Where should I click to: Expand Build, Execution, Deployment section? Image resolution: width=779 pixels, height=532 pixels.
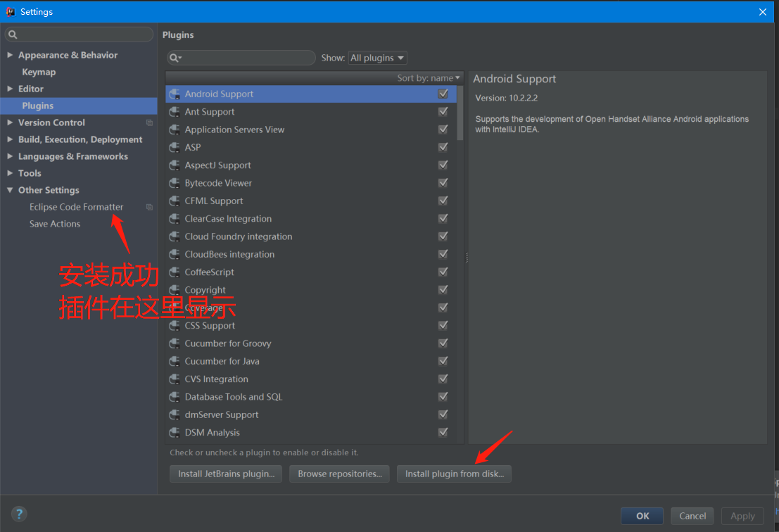[x=10, y=139]
